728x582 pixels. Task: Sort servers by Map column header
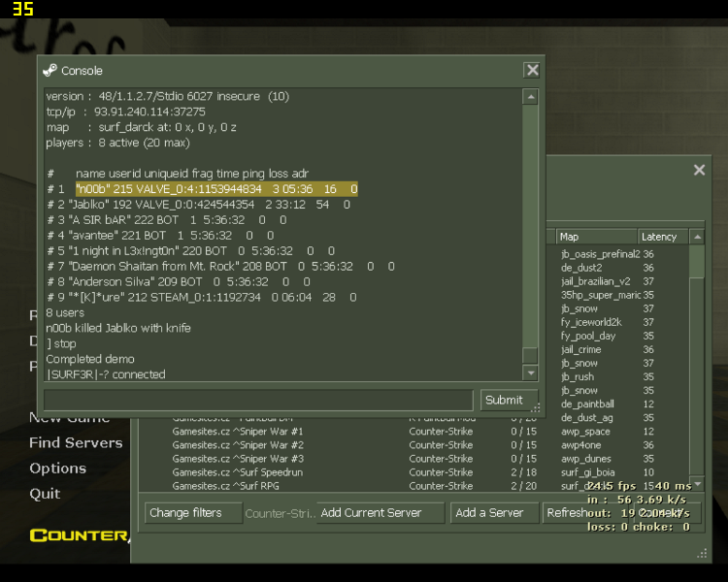[x=596, y=237]
